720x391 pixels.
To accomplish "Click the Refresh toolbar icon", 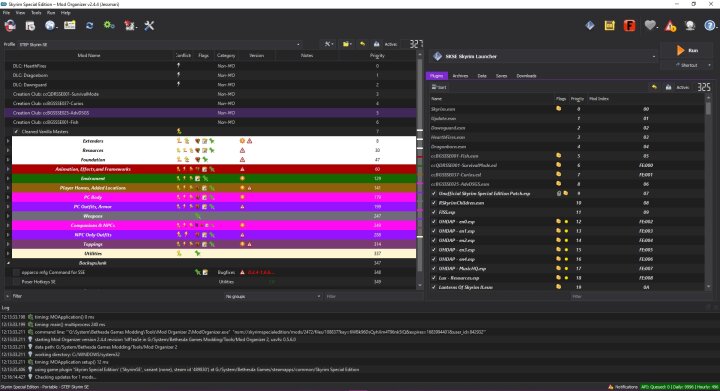I will pyautogui.click(x=89, y=26).
